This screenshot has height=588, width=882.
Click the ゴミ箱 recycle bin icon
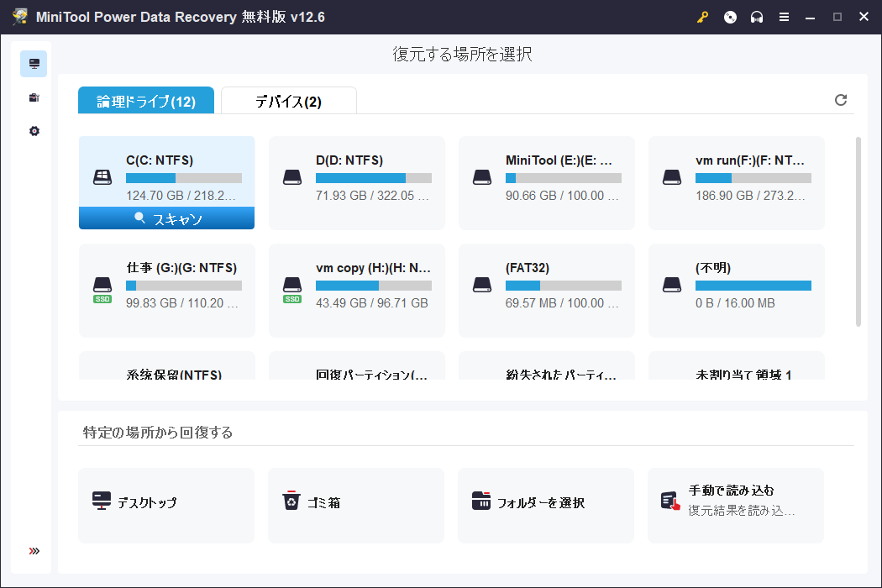coord(291,500)
